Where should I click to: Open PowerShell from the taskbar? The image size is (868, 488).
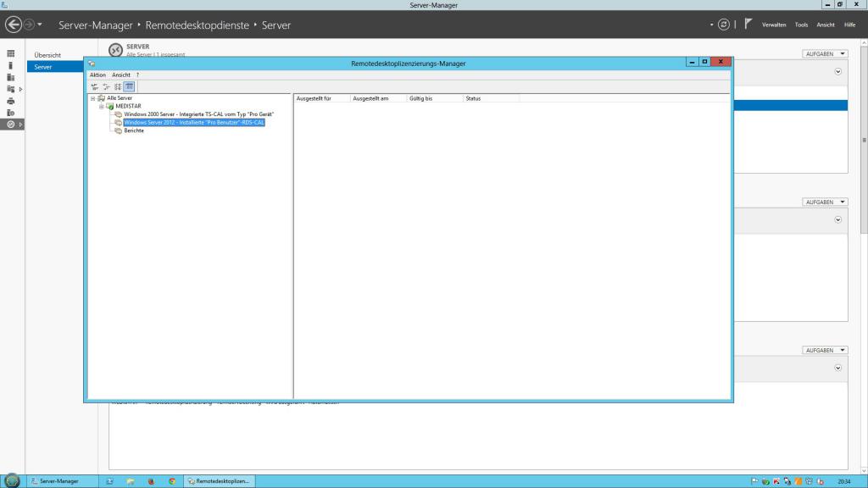pos(109,481)
